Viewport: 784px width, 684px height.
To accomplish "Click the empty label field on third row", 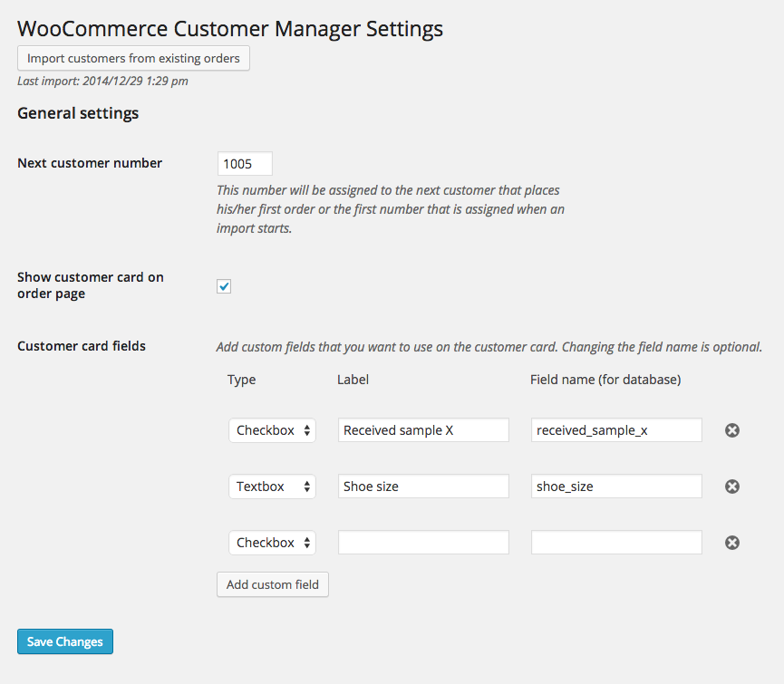I will pyautogui.click(x=422, y=542).
